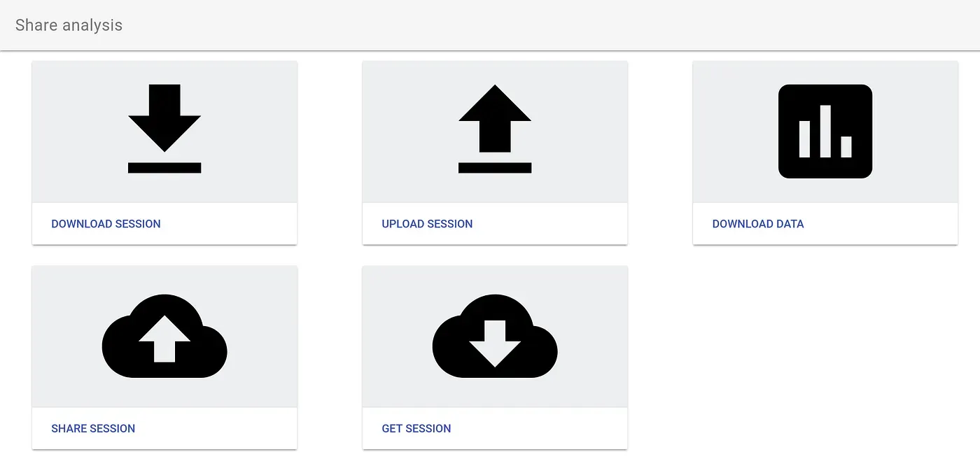
Task: Click the download arrow icon for sessions
Action: pos(164,129)
